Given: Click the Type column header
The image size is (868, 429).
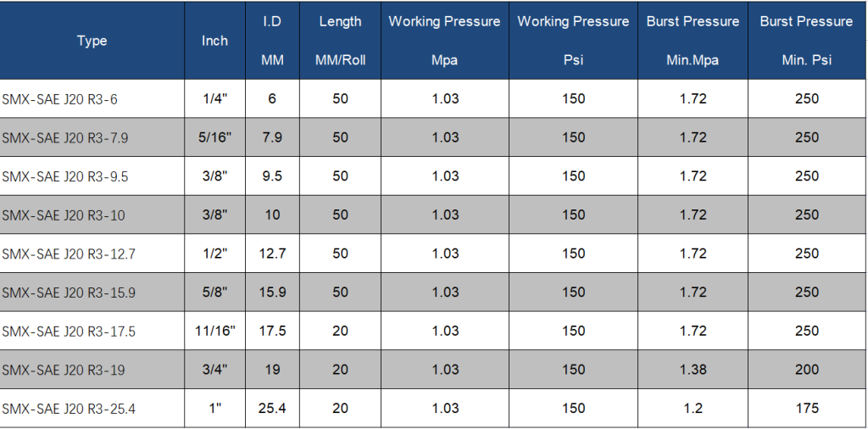Looking at the screenshot, I should click(92, 41).
